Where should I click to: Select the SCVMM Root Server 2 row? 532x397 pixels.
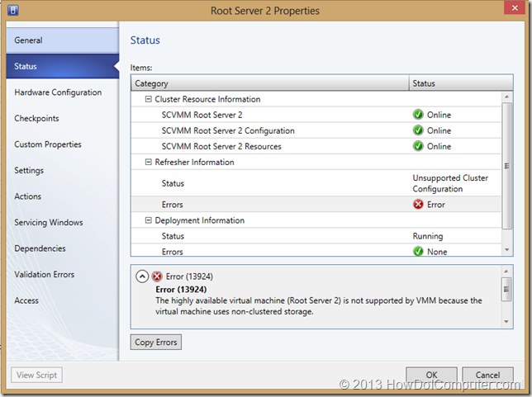pos(316,115)
